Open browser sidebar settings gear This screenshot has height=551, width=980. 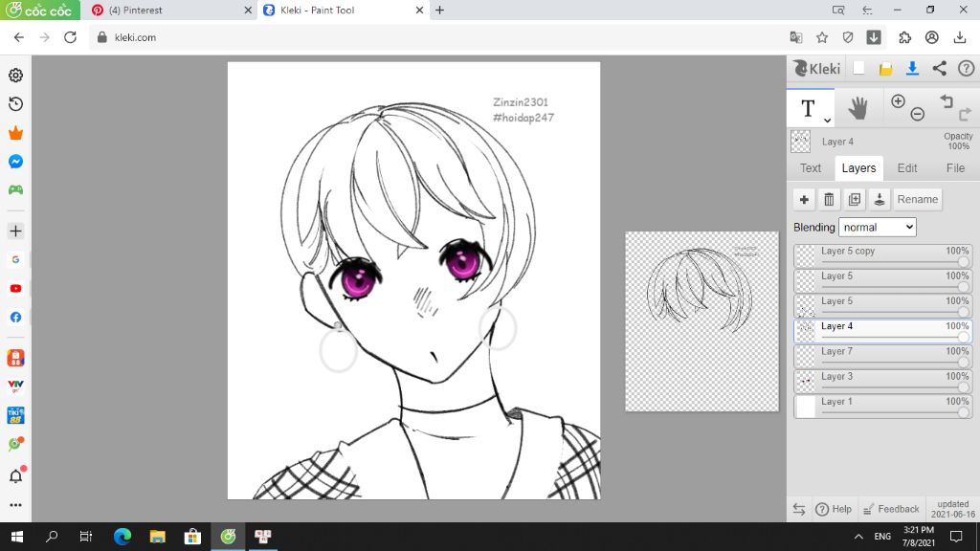[x=15, y=75]
